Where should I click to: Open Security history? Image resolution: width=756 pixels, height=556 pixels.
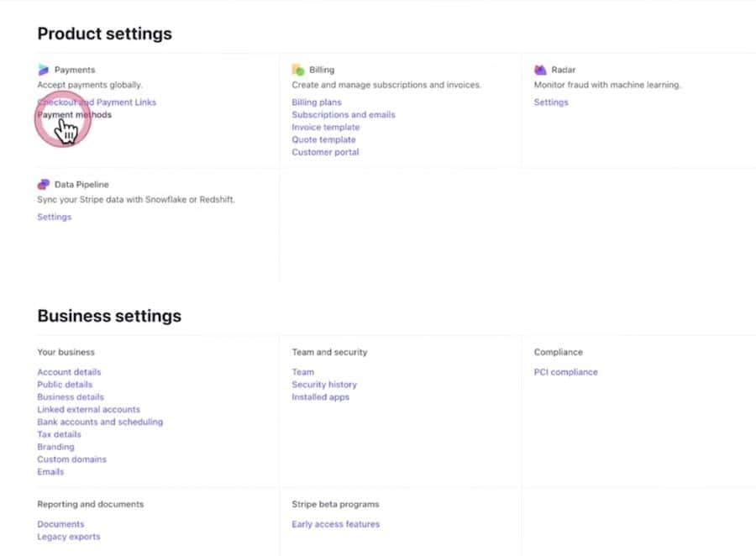pos(324,384)
